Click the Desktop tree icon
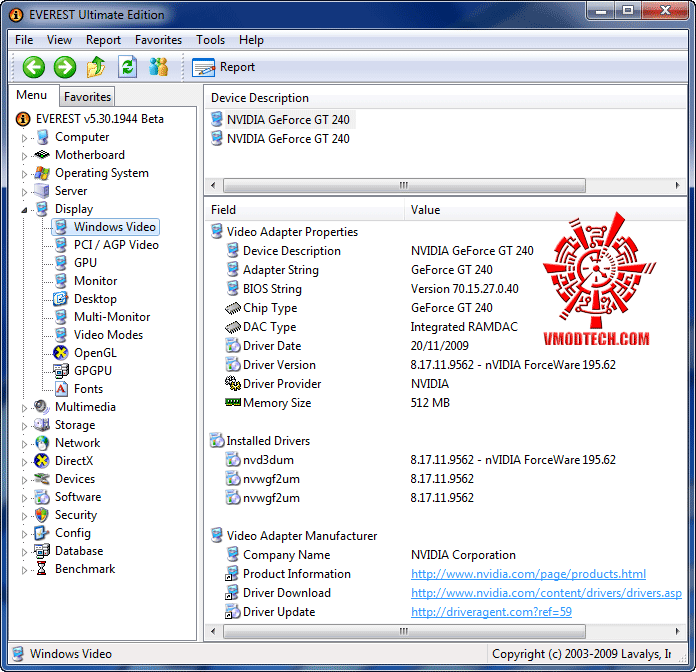The image size is (696, 672). pyautogui.click(x=60, y=299)
